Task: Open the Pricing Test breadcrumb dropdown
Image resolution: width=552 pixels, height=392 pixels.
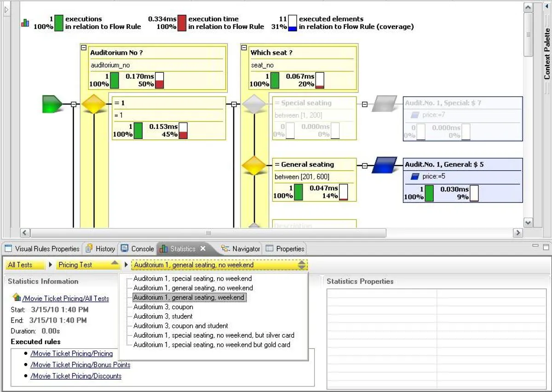Action: pyautogui.click(x=115, y=263)
